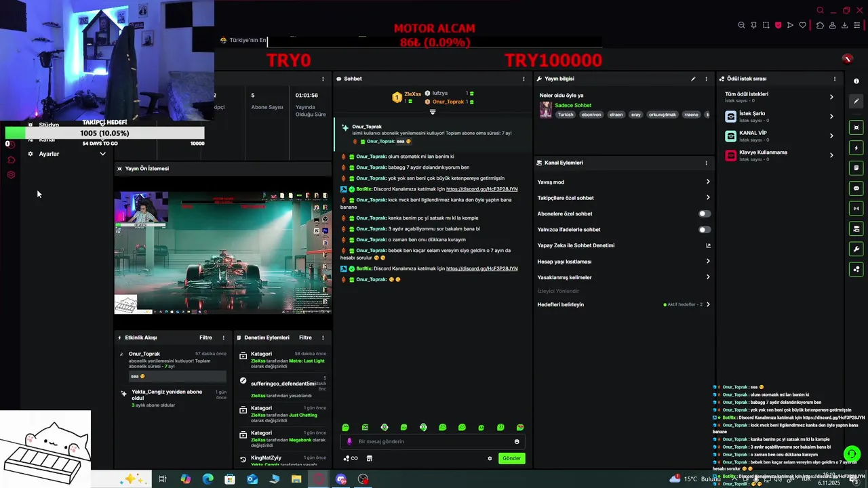Image resolution: width=868 pixels, height=488 pixels.
Task: Click Sadece Sohbet category link
Action: coord(573,106)
